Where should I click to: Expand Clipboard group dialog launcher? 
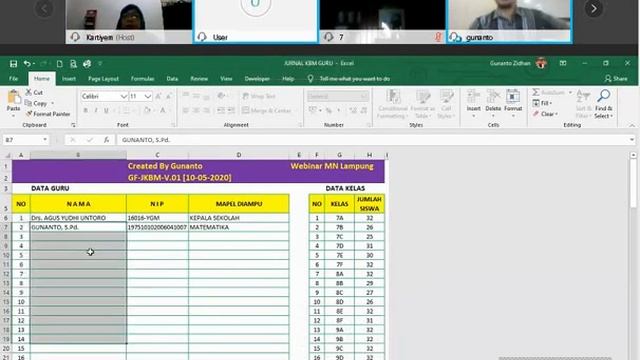point(73,125)
